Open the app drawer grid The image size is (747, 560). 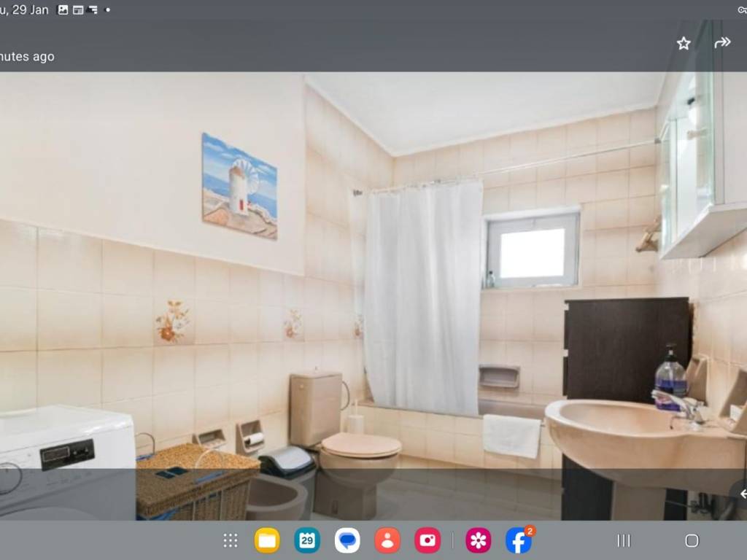[231, 540]
